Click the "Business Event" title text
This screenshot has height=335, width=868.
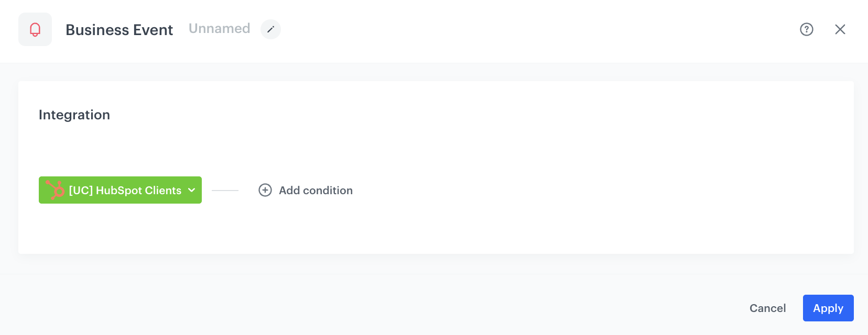[x=120, y=30]
